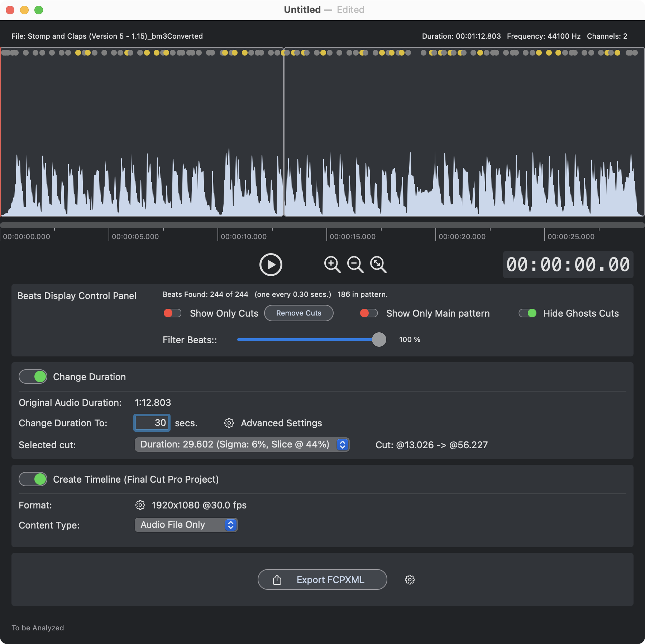The height and width of the screenshot is (644, 645).
Task: Open export settings gear beside Export FCPXML
Action: [x=410, y=580]
